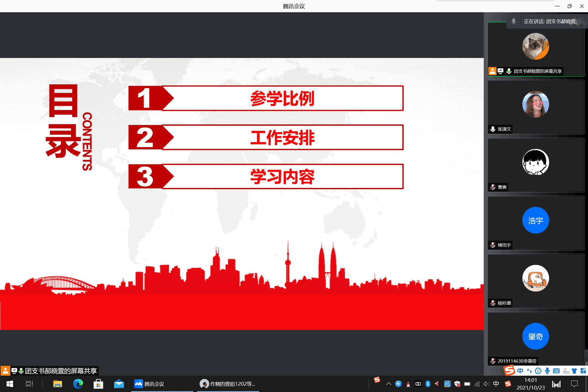Toggle the Sogou 中 Chinese/English mode
Image resolution: width=588 pixels, height=392 pixels.
pos(520,371)
